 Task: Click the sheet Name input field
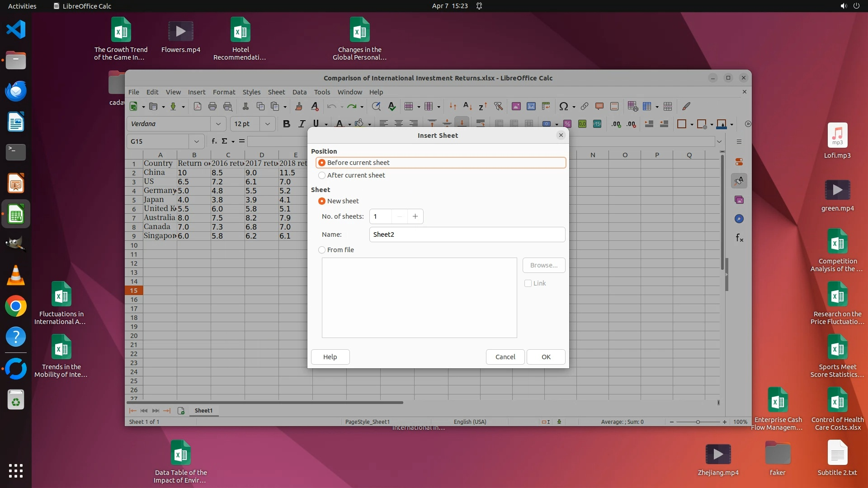[467, 235]
